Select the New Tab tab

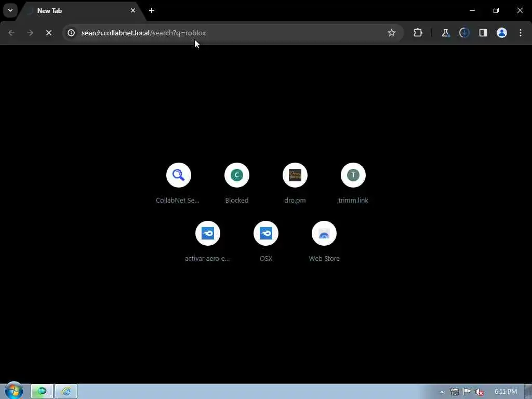pos(81,11)
